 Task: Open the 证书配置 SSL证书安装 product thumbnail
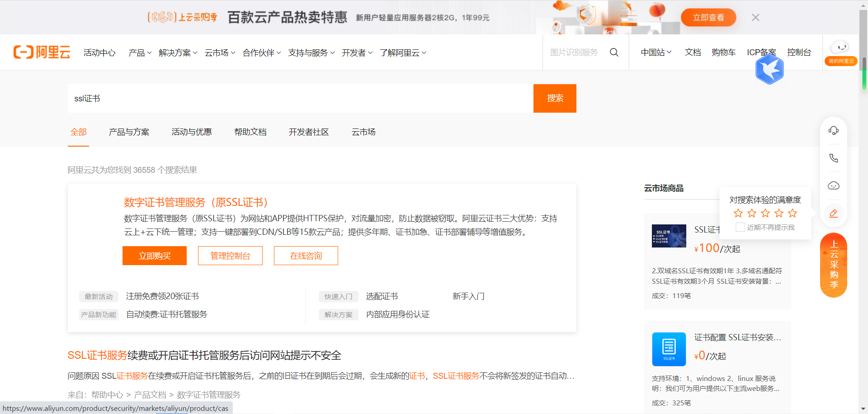(669, 349)
